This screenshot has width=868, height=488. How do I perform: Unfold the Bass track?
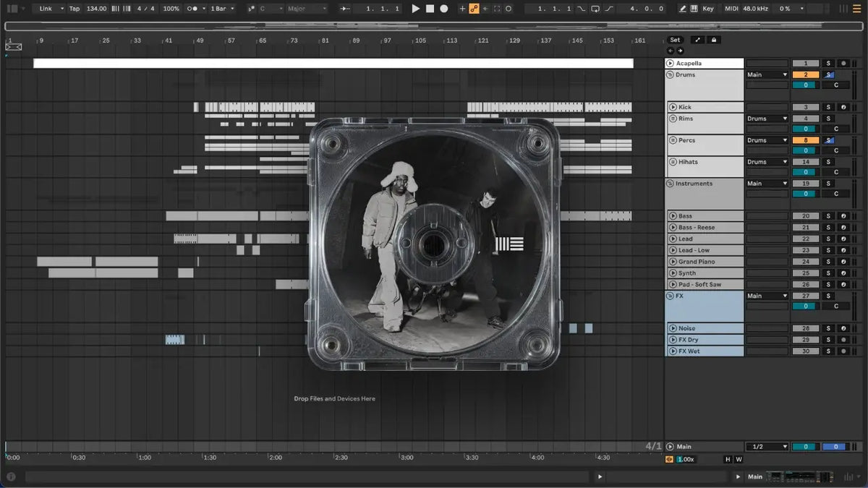pyautogui.click(x=672, y=216)
